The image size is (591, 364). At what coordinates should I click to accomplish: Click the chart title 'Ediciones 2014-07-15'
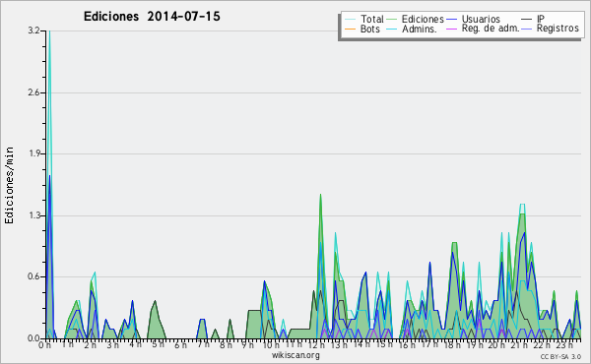[152, 17]
